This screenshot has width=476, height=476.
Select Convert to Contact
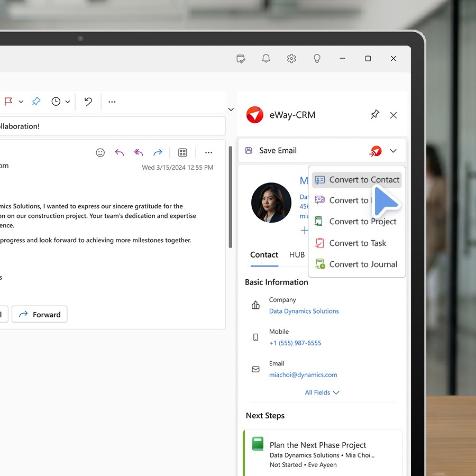click(356, 180)
